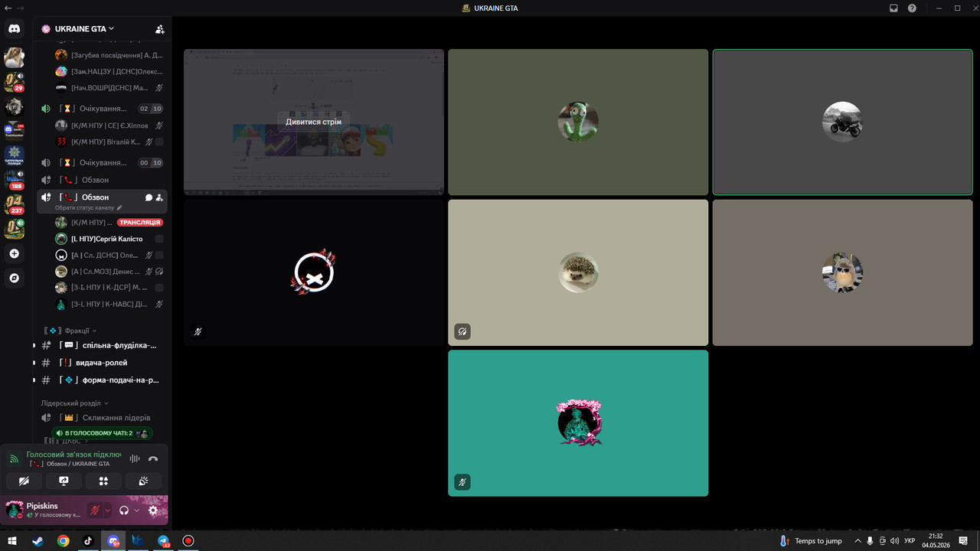Show hidden icons in system tray
The image size is (980, 551).
point(857,541)
